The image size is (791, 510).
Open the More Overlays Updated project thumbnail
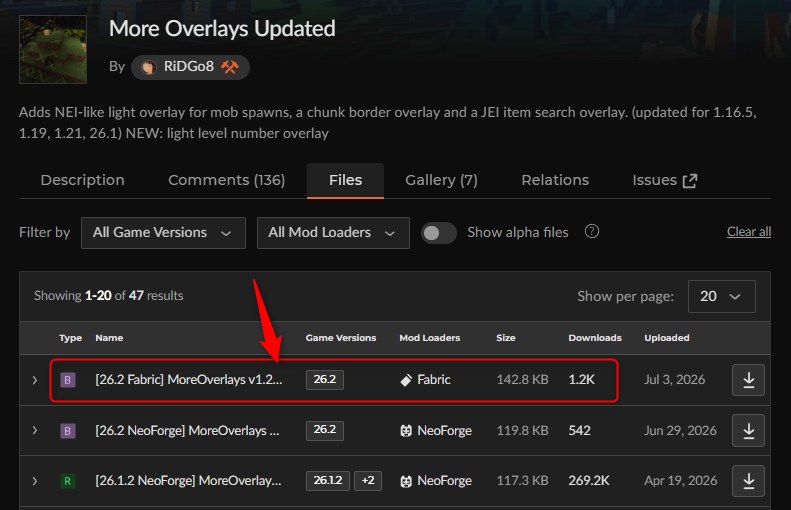tap(53, 49)
